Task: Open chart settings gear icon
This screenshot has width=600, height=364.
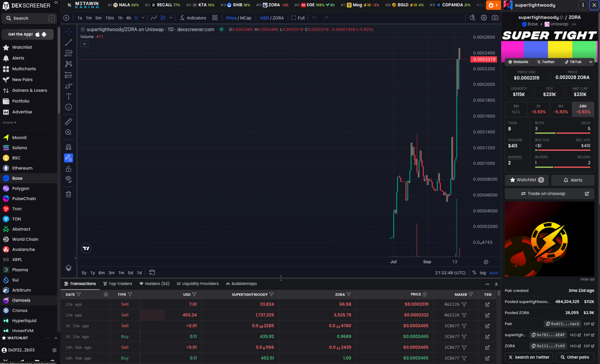Action: [484, 18]
